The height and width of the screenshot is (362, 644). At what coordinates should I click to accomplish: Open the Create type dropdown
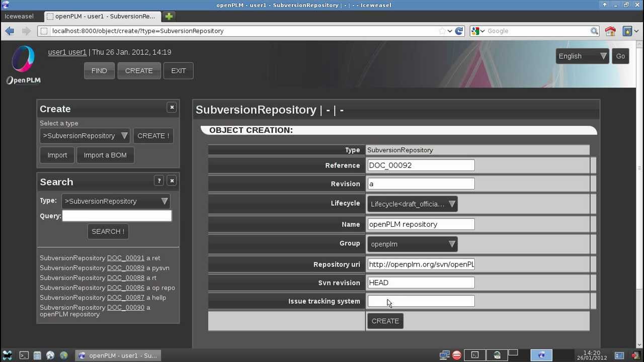pos(85,136)
